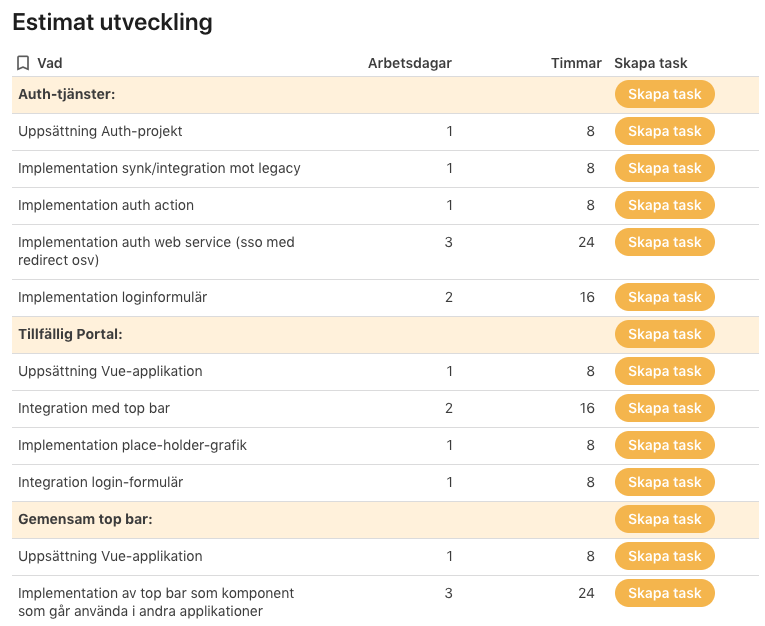Click Skapa task for Implementation auth action
Viewport: 765px width, 626px height.
664,205
